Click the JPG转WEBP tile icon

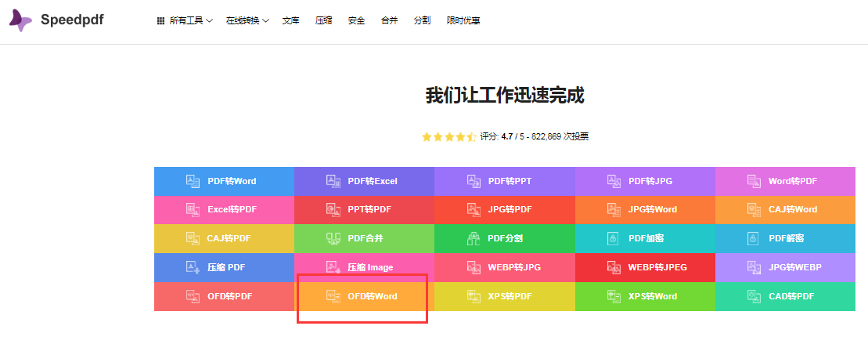[754, 267]
